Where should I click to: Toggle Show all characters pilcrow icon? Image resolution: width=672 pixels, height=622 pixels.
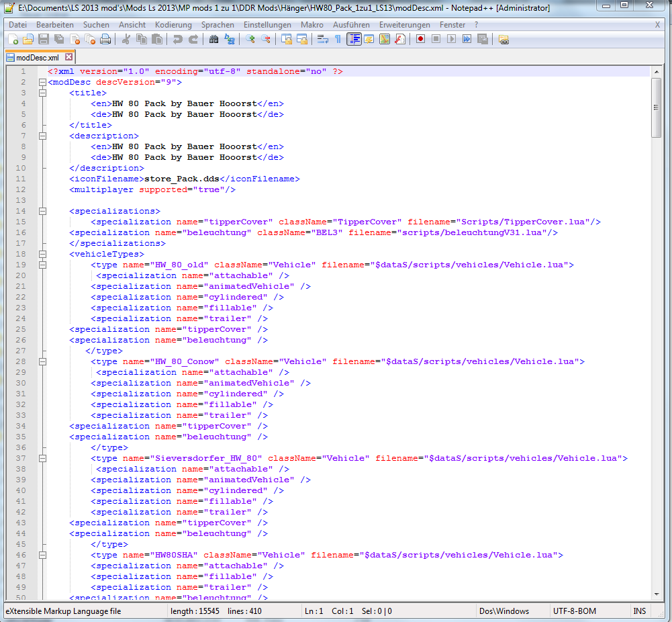[338, 40]
